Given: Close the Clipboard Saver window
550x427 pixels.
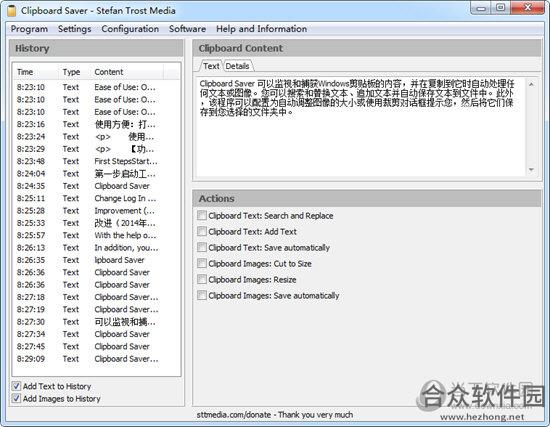Looking at the screenshot, I should coord(528,8).
